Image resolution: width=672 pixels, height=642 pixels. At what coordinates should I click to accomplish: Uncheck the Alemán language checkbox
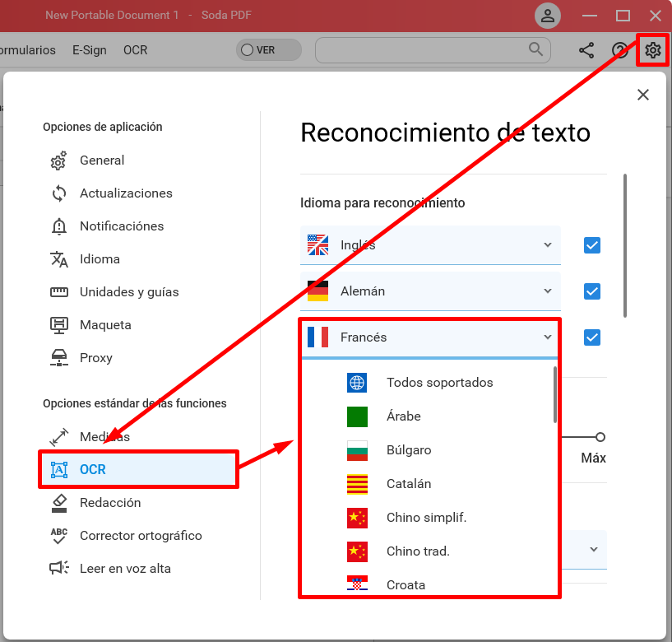(592, 291)
